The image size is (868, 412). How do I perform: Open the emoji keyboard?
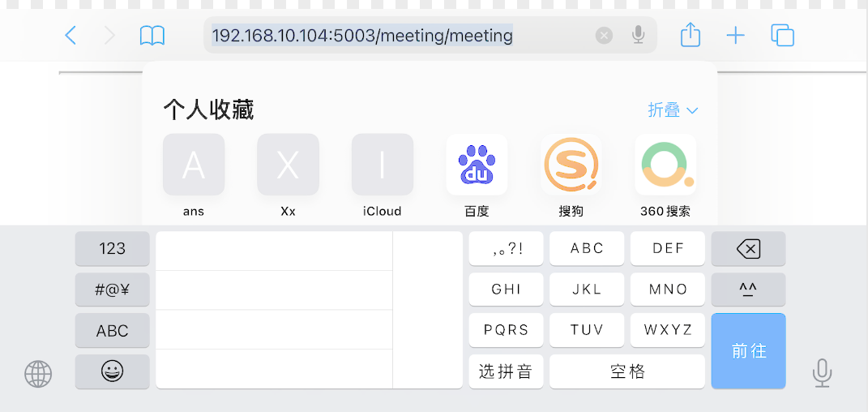click(x=113, y=371)
